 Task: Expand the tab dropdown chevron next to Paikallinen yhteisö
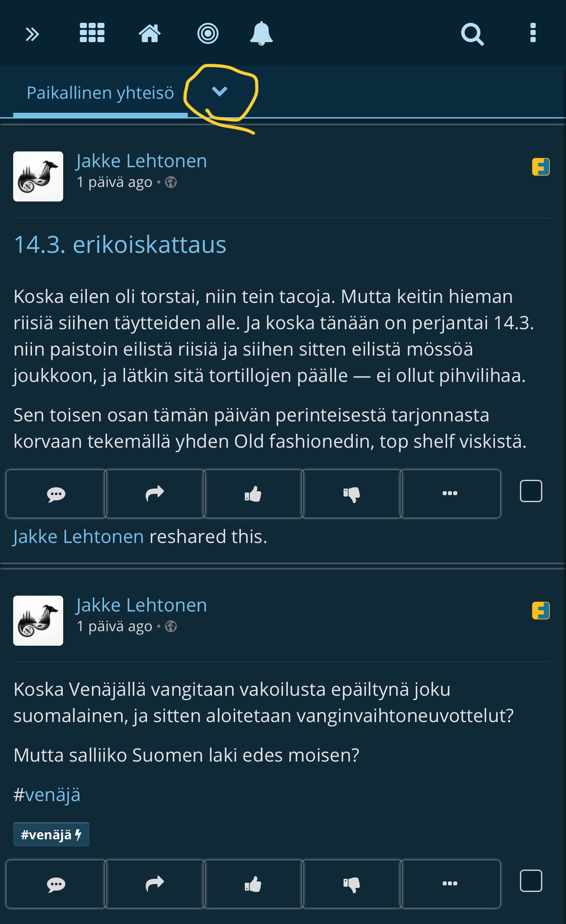(x=219, y=91)
